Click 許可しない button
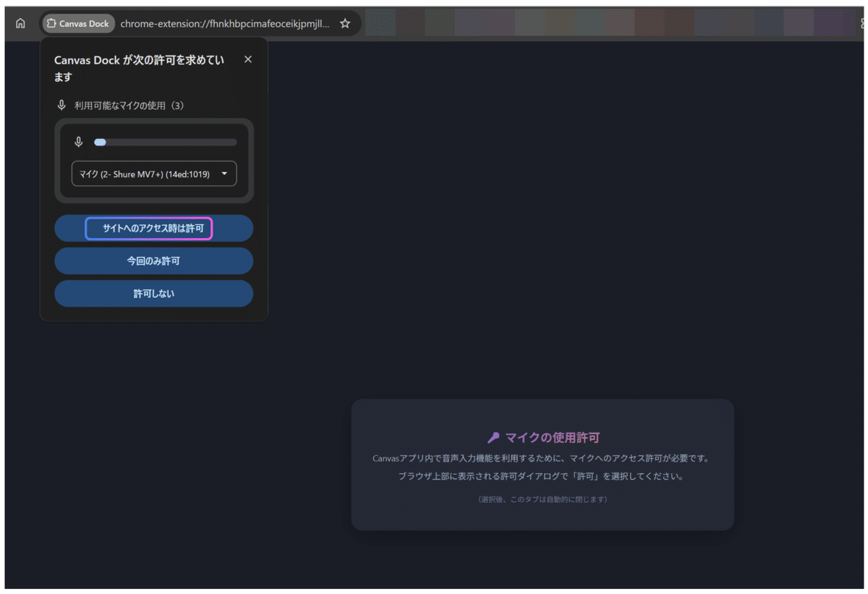868x594 pixels. tap(154, 294)
